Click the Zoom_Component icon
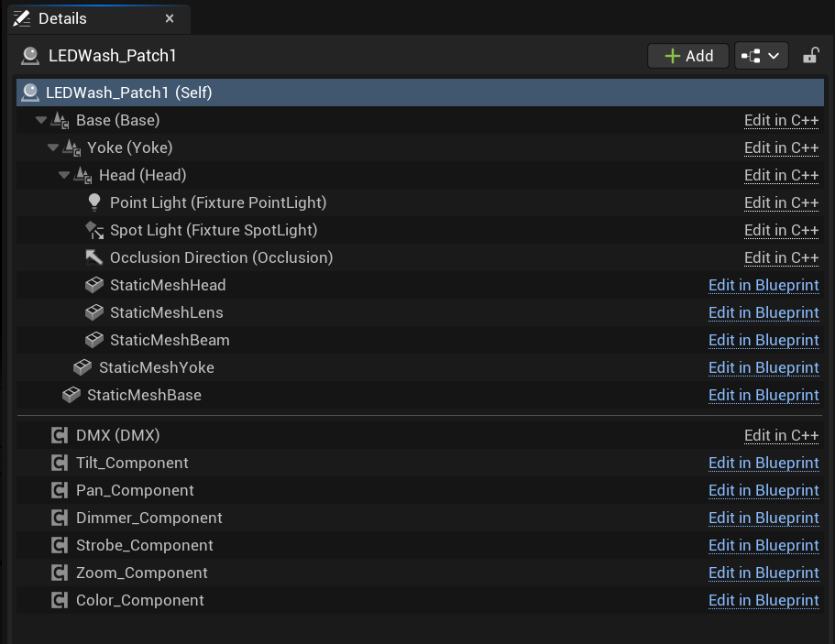Screen dimensions: 835x644 [60, 573]
